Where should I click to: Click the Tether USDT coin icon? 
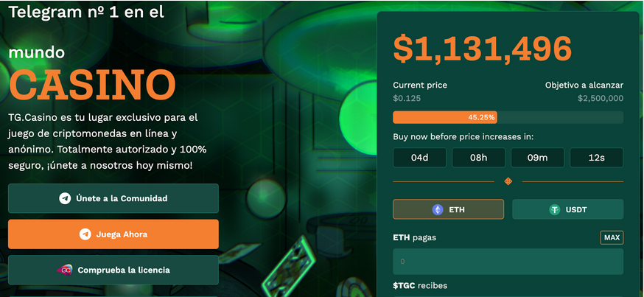555,209
